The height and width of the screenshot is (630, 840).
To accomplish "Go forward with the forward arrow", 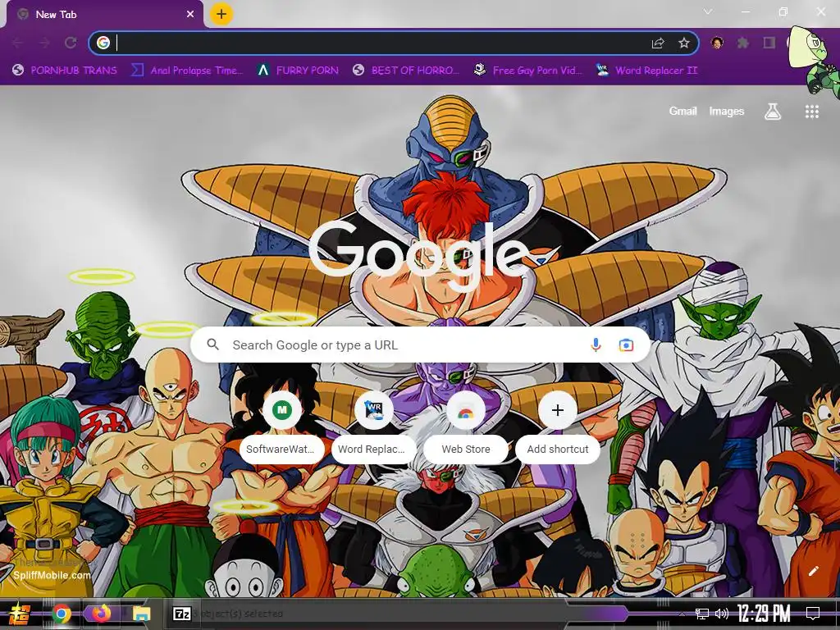I will (x=44, y=43).
